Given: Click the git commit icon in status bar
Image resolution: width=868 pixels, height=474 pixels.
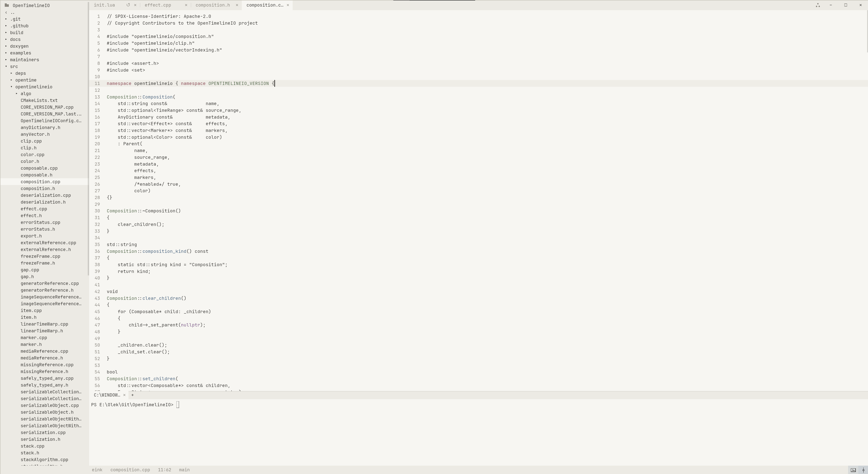Looking at the screenshot, I should [x=863, y=470].
